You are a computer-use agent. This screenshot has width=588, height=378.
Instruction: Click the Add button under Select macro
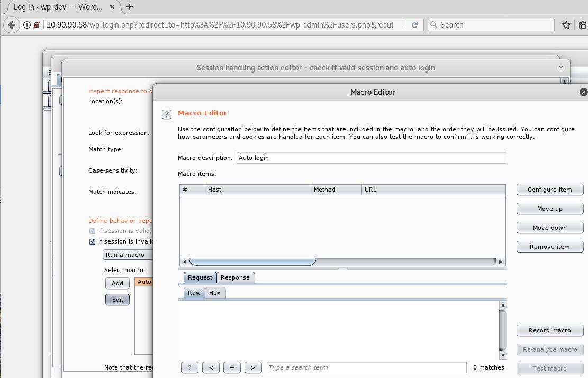coord(117,283)
